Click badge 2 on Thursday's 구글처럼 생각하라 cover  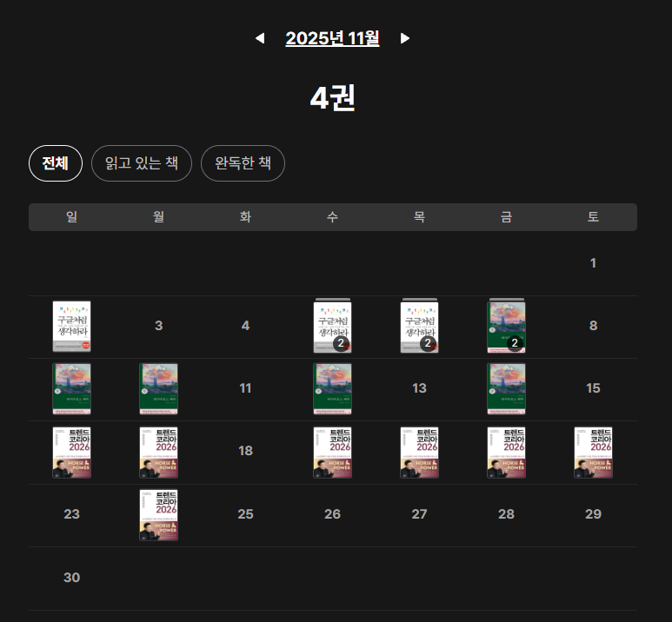point(428,344)
